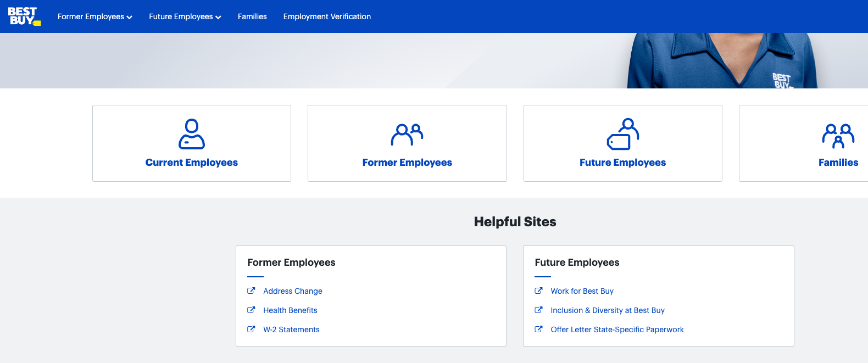This screenshot has width=868, height=363.
Task: Open Inclusion & Diversity at Best Buy link
Action: tap(608, 310)
